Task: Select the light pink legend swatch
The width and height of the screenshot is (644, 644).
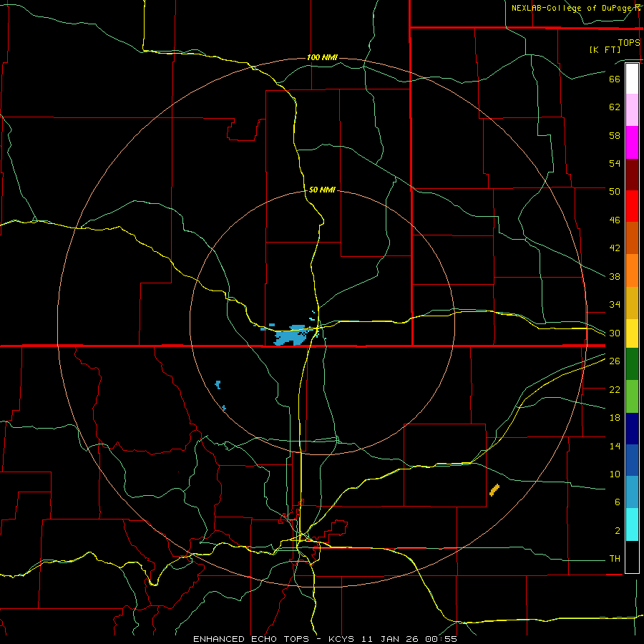Action: [632, 110]
